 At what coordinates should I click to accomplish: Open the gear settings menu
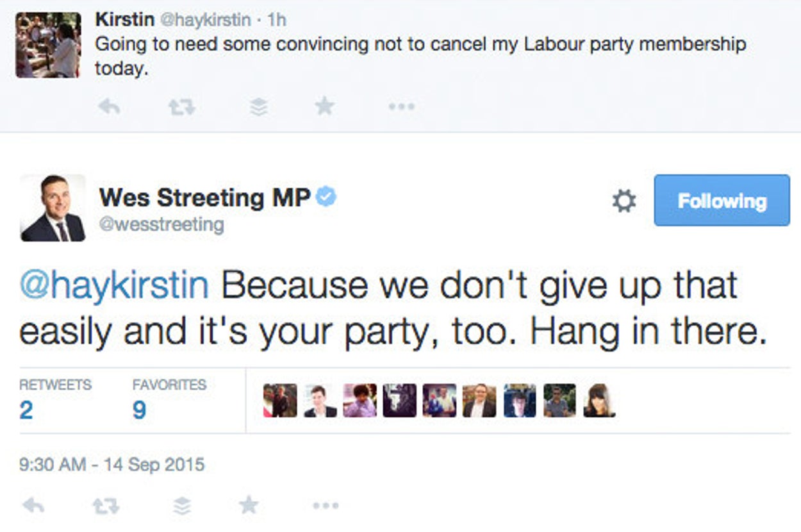(623, 201)
